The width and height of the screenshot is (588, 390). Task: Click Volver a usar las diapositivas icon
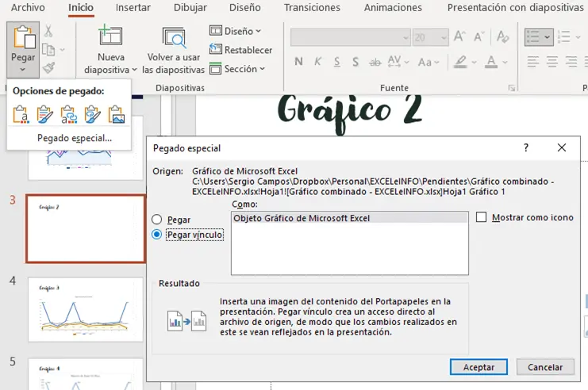(x=173, y=37)
